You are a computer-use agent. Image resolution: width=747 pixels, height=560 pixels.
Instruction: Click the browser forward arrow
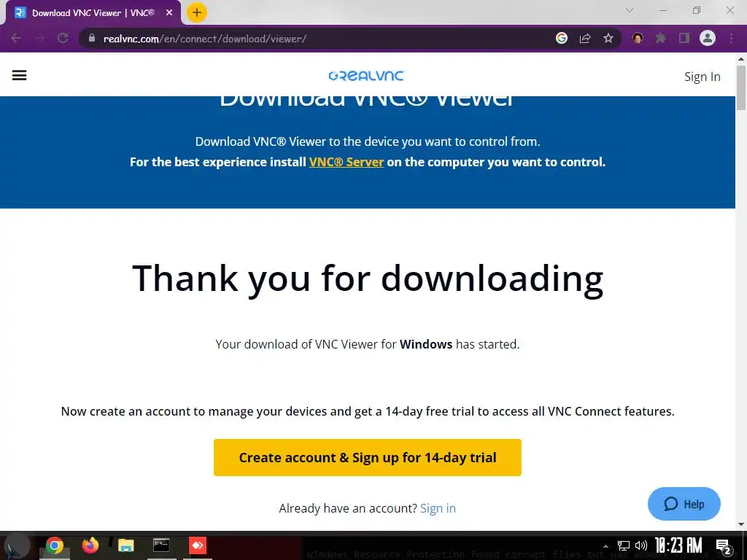(x=39, y=38)
